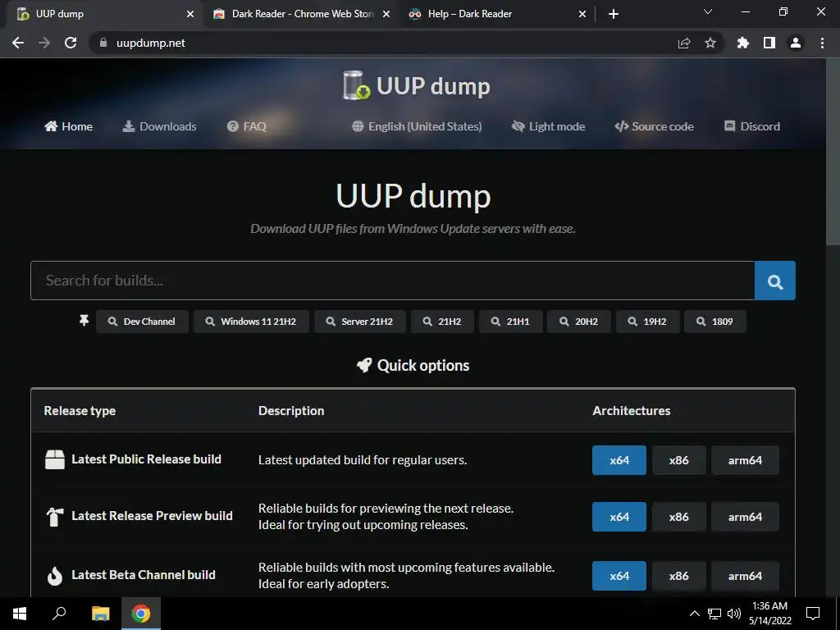Select the 1809 quick search chip
Screen dimensions: 840x630
pos(715,322)
